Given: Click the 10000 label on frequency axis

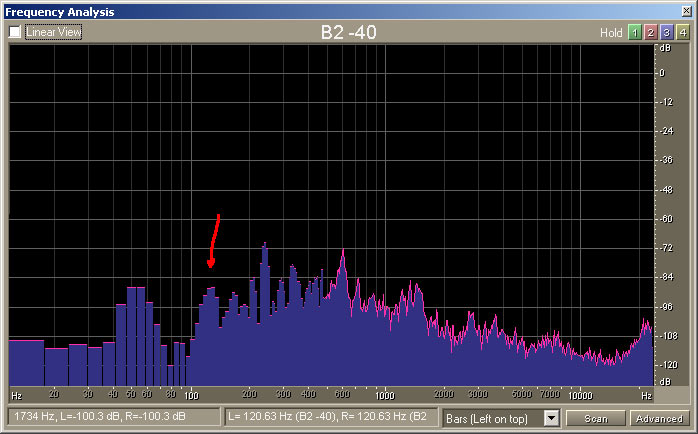Looking at the screenshot, I should [580, 395].
